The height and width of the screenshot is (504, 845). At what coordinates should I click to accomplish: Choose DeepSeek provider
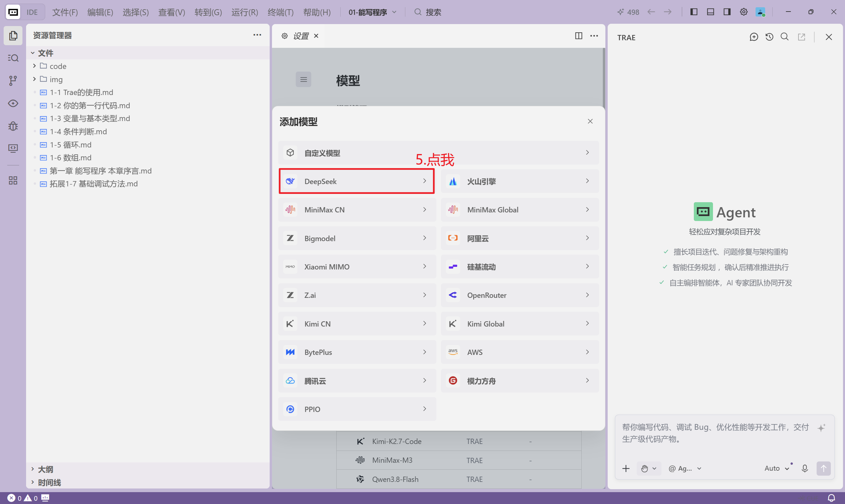357,181
